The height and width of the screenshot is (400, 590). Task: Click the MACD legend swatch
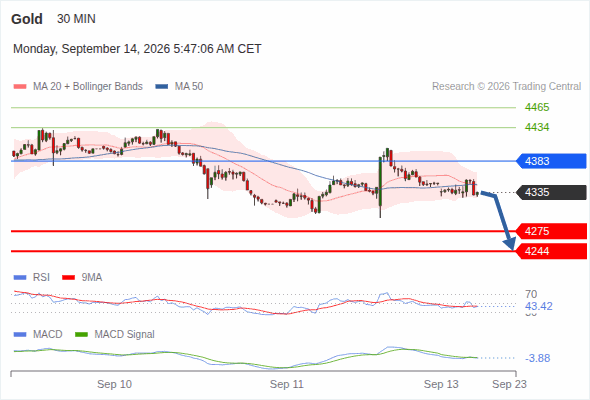20,335
